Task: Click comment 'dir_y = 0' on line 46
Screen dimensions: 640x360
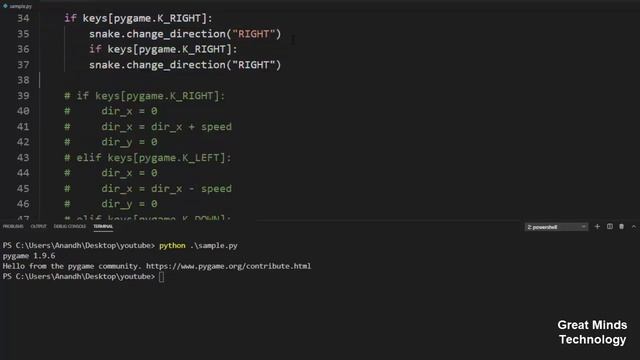Action: coord(129,204)
